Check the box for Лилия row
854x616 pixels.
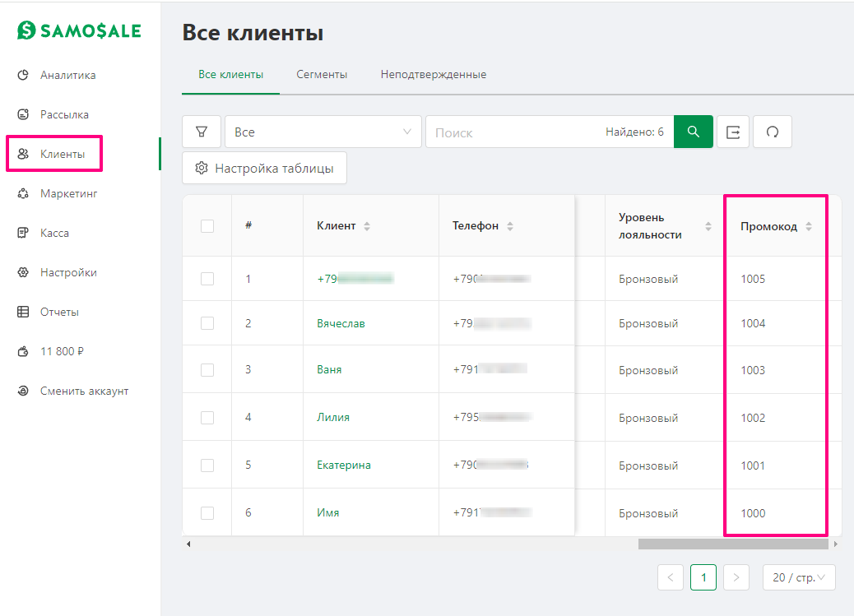coord(207,418)
